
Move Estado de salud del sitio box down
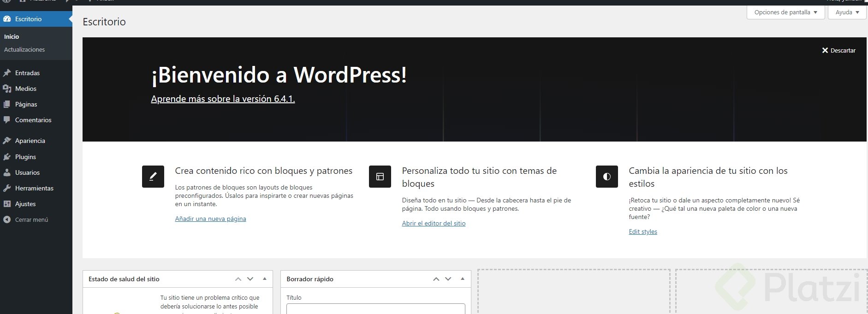(250, 279)
